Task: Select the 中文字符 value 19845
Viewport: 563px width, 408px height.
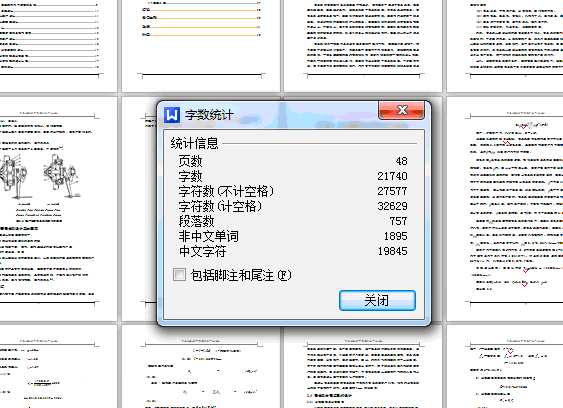Action: [392, 251]
